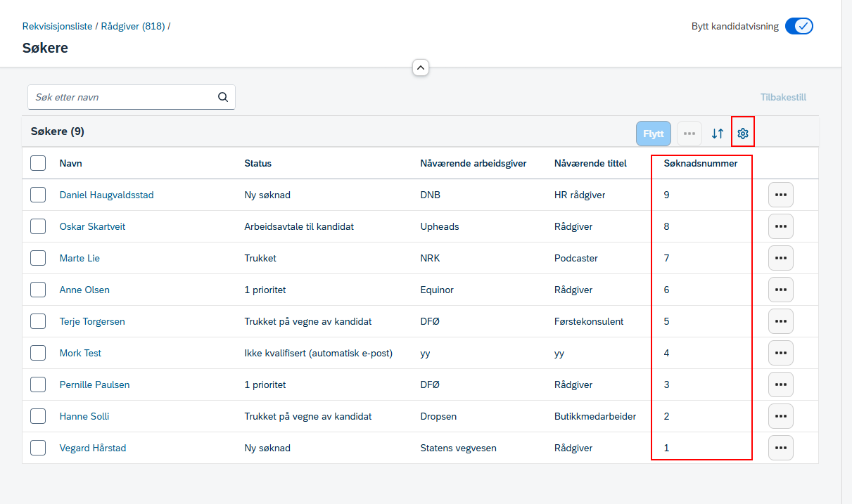This screenshot has width=852, height=504.
Task: Open more actions for Marte Lie
Action: [781, 258]
